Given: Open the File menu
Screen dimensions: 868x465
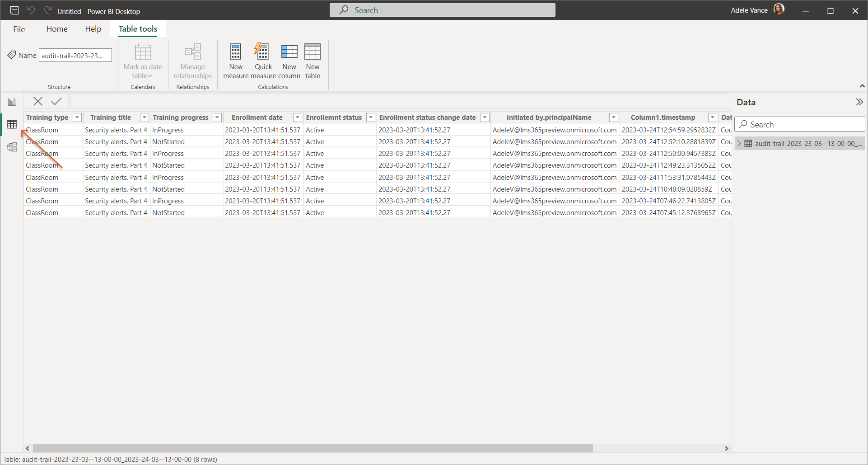Looking at the screenshot, I should point(19,29).
